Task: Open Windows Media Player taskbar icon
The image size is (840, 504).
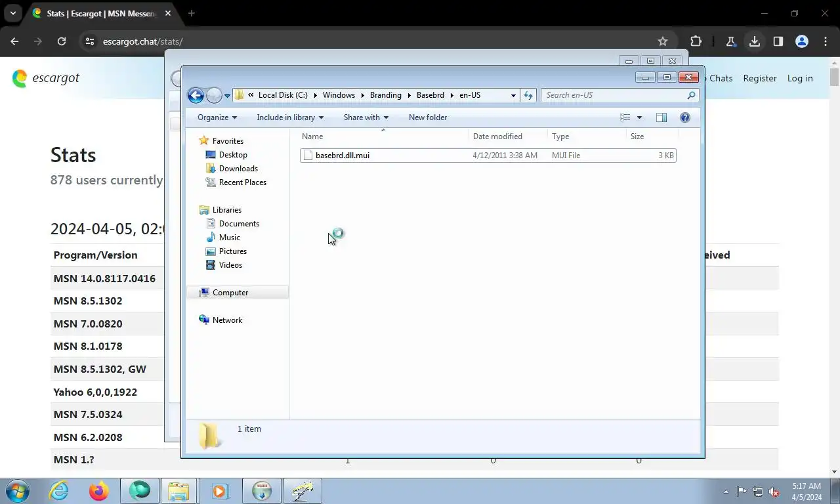Action: tap(219, 491)
